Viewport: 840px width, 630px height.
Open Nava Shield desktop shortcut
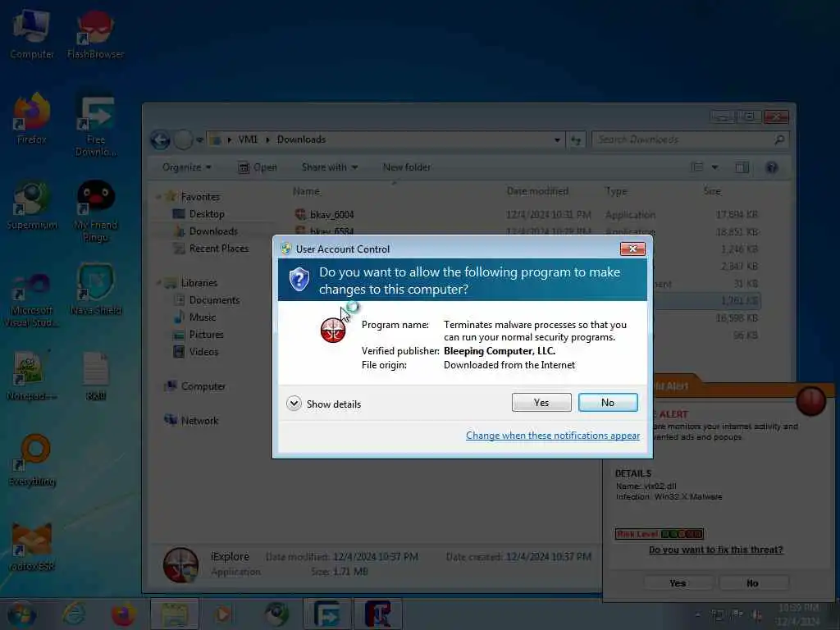coord(96,290)
